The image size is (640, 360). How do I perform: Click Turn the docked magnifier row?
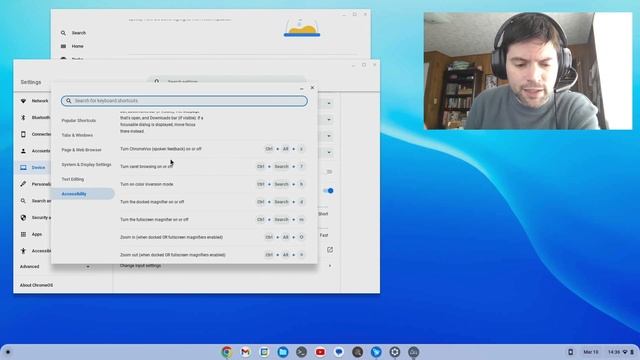click(x=213, y=202)
